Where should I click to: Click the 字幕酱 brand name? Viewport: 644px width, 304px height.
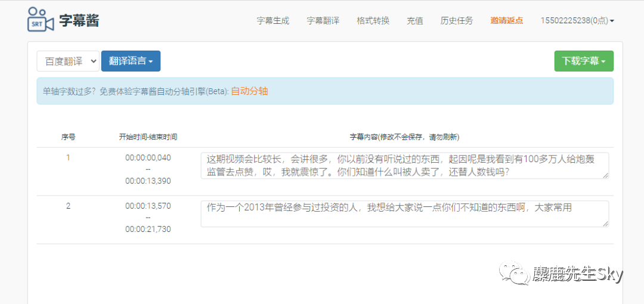pyautogui.click(x=79, y=20)
